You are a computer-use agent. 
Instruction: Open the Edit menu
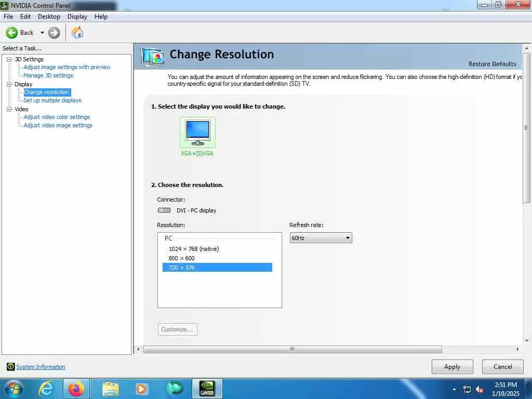click(25, 17)
